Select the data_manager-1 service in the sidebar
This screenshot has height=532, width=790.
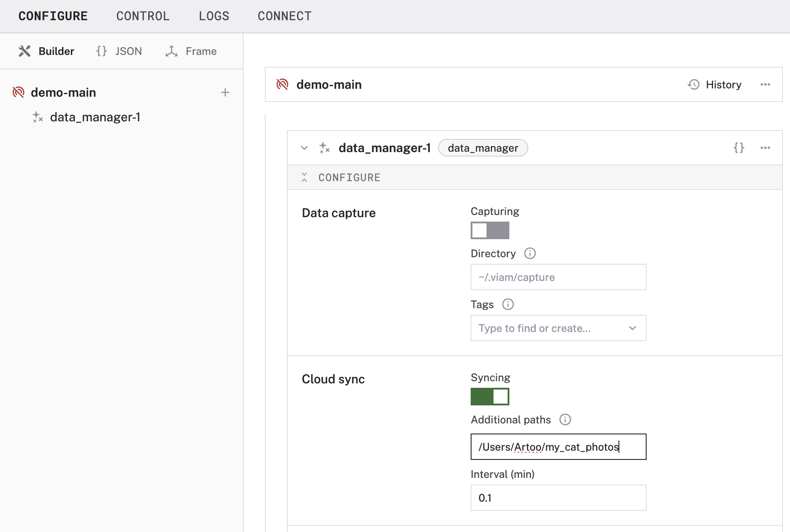(95, 117)
